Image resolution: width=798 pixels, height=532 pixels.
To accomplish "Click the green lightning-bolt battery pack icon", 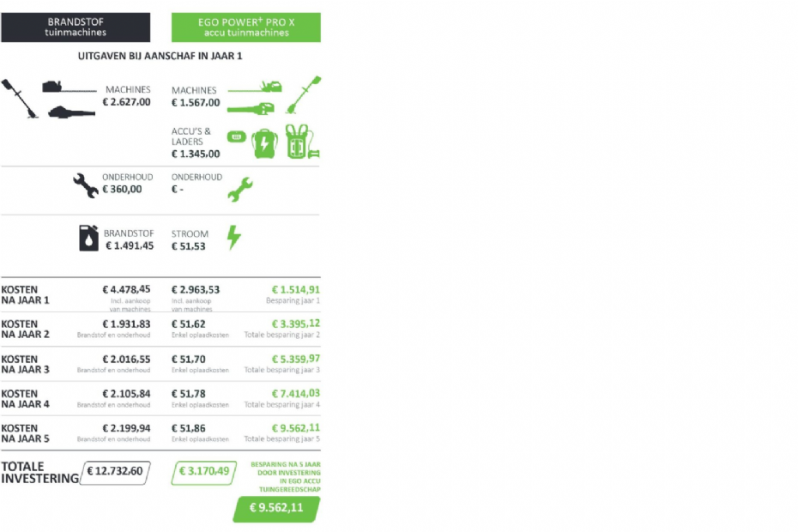I will pos(264,142).
